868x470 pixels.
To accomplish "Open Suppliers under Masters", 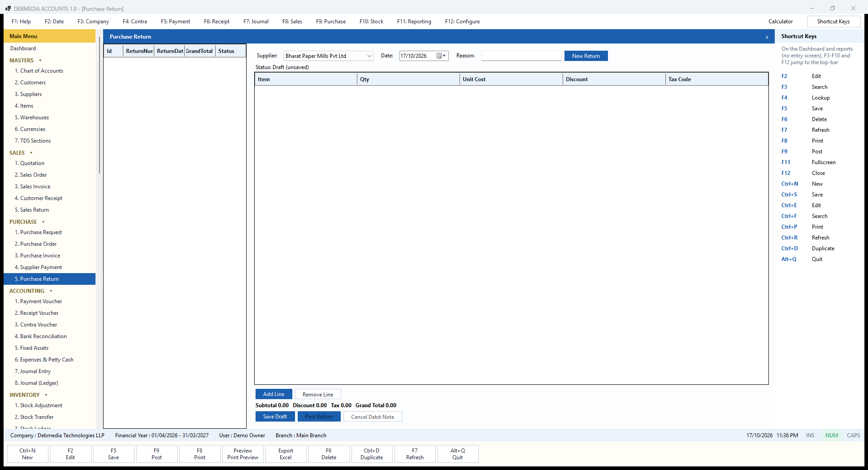I will pyautogui.click(x=49, y=94).
